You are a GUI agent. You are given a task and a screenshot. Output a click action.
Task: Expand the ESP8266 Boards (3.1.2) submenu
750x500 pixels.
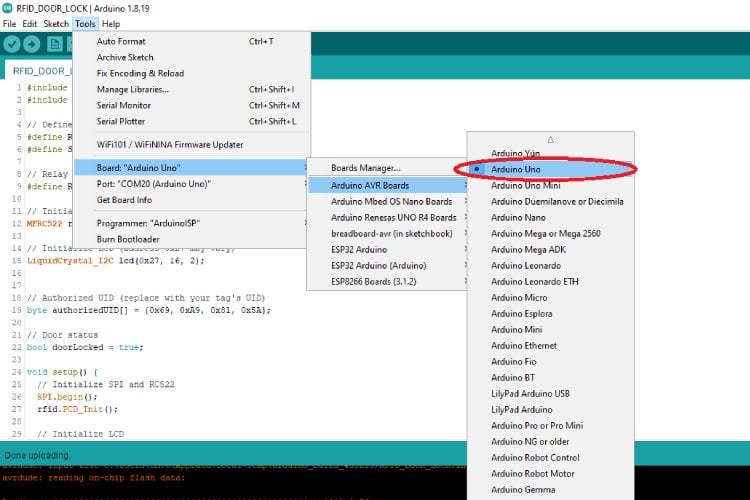pos(388,282)
